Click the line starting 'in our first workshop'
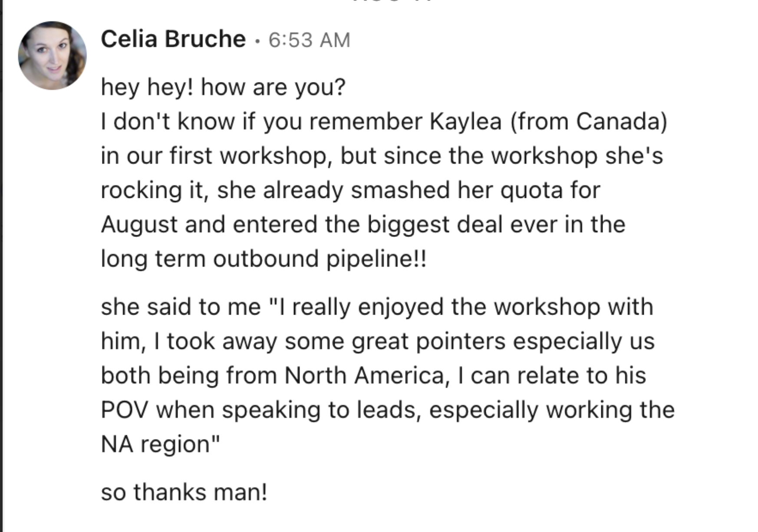The width and height of the screenshot is (758, 532). click(x=382, y=155)
